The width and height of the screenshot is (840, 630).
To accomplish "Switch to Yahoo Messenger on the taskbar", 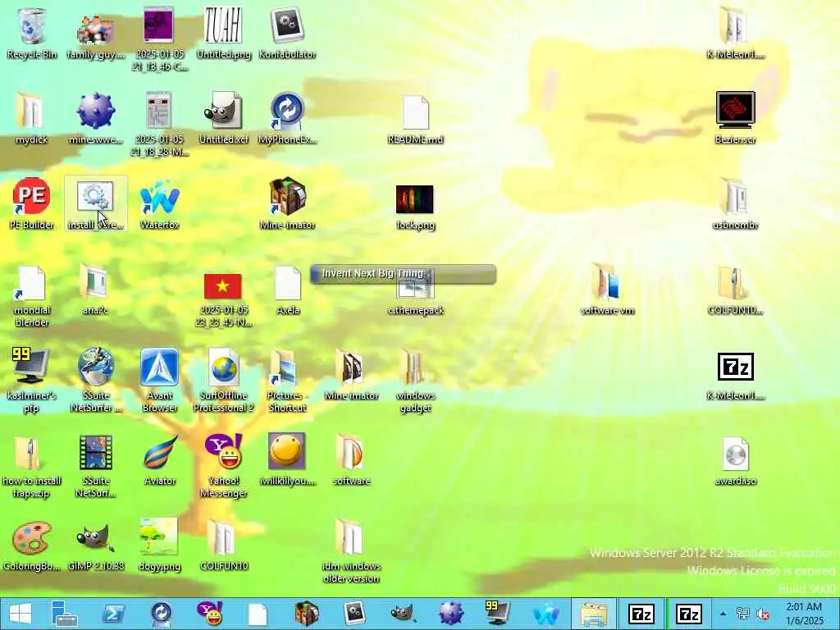I will click(x=210, y=614).
